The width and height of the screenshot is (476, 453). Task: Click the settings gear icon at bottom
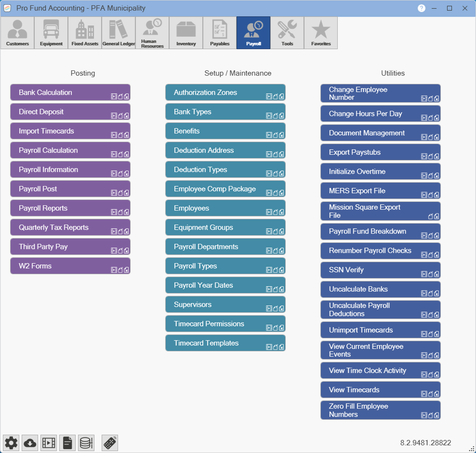[11, 443]
